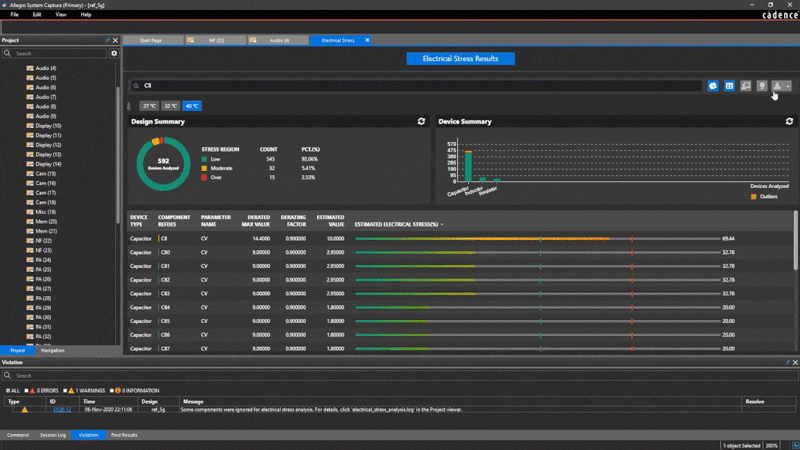Click the C80 capacitor stress bar
800x450 pixels.
click(537, 253)
